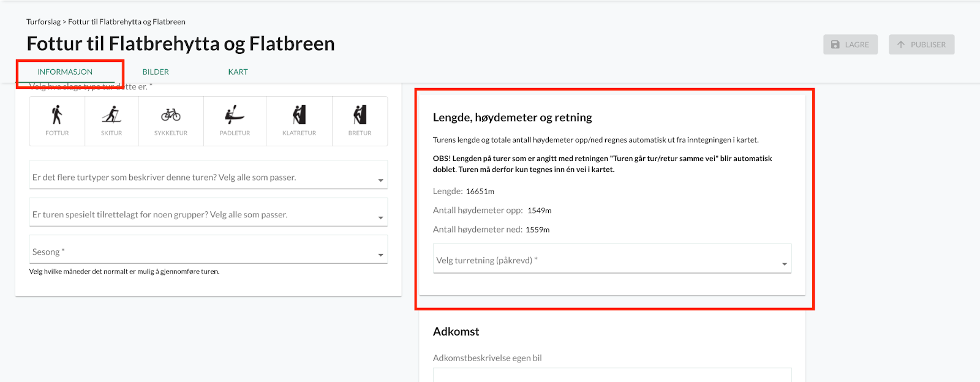Expand the Velg turretning dropdown
The image size is (980, 382).
click(x=612, y=261)
